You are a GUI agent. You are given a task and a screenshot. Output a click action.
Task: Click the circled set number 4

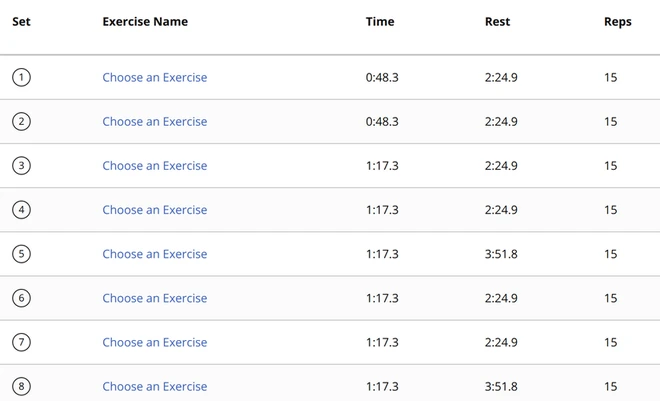coord(21,210)
